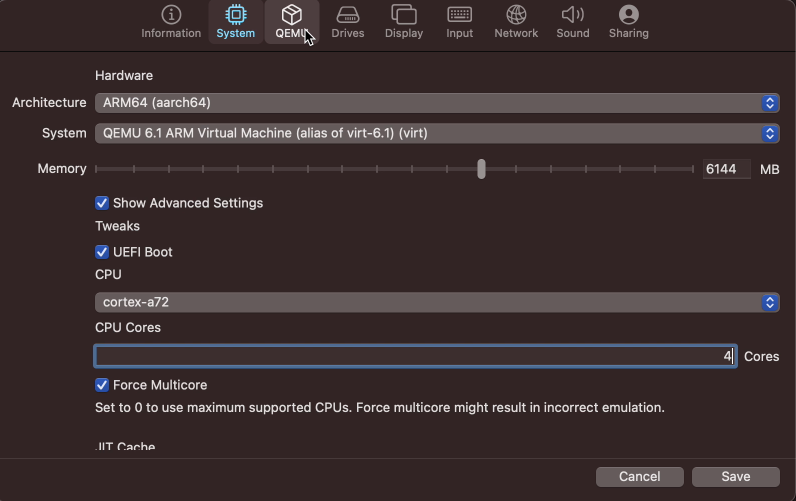Uncheck Show Advanced Settings checkbox
Viewport: 796px width, 501px height.
[102, 203]
